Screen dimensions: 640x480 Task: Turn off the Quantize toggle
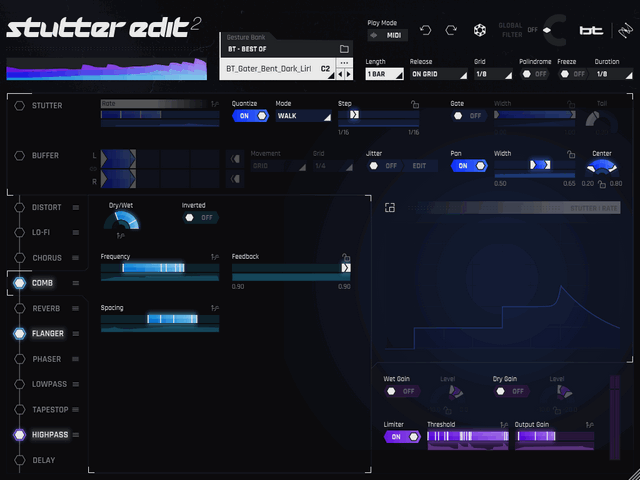(250, 116)
